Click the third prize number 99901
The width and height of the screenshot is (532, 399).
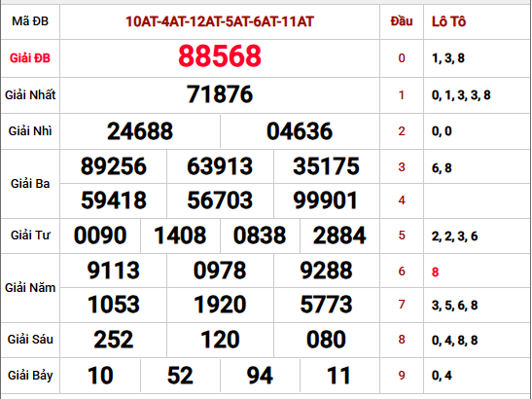[x=326, y=200]
